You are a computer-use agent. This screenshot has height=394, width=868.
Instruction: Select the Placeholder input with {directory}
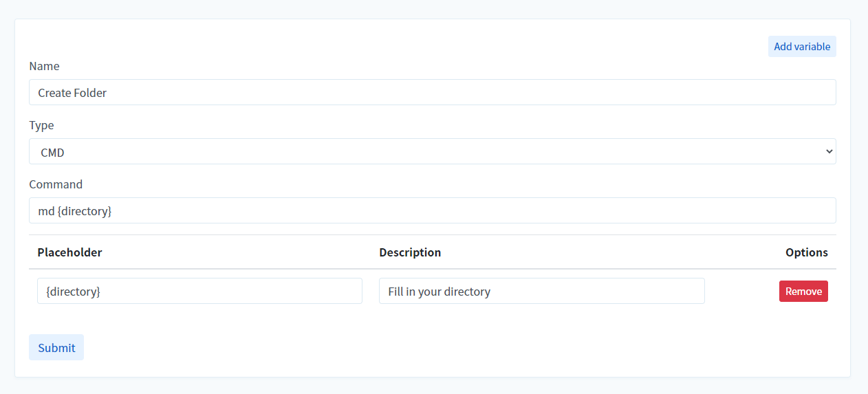(199, 292)
